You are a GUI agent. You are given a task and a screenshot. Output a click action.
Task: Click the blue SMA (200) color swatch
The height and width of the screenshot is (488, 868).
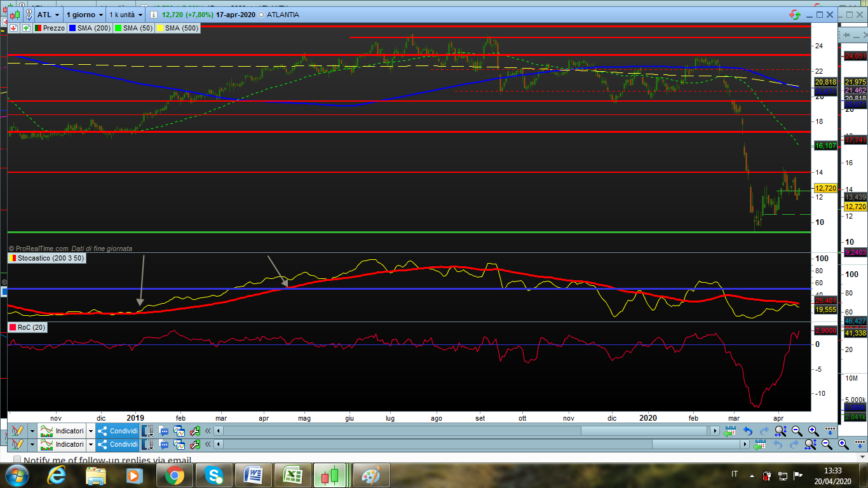pyautogui.click(x=72, y=28)
